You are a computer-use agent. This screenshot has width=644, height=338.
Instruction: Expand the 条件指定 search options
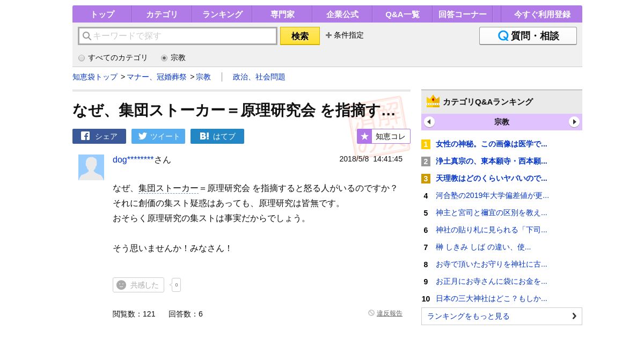pos(345,35)
